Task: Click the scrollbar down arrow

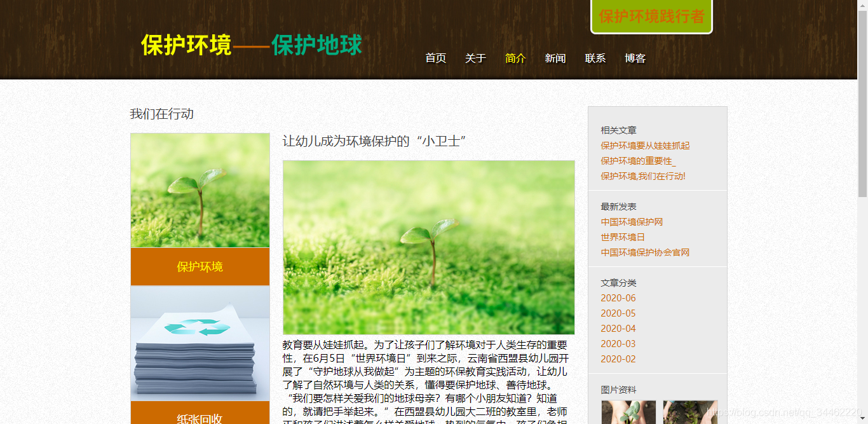Action: coord(863,419)
